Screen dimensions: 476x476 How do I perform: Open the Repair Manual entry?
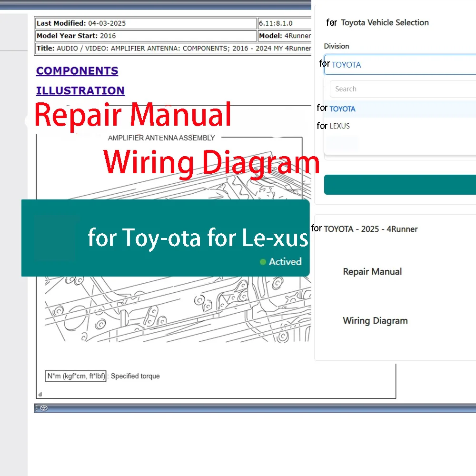pos(372,271)
